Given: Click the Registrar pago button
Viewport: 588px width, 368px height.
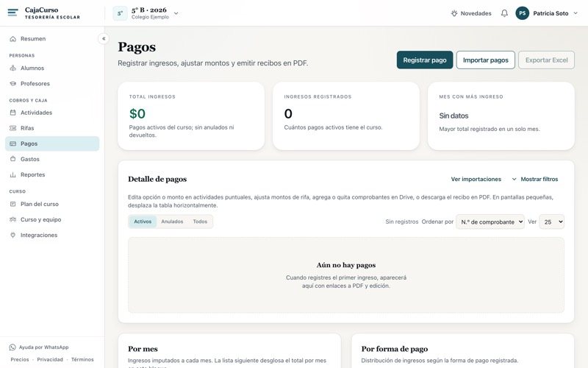Looking at the screenshot, I should click(x=425, y=60).
